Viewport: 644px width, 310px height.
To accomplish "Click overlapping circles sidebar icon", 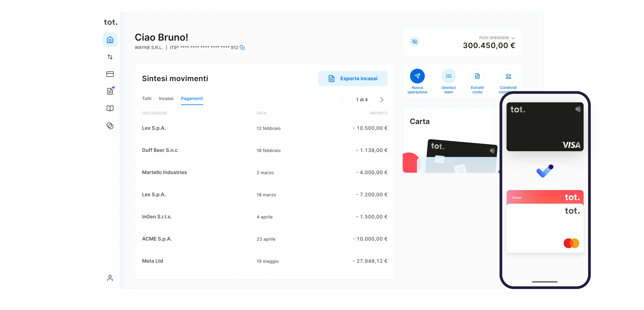I will [110, 126].
